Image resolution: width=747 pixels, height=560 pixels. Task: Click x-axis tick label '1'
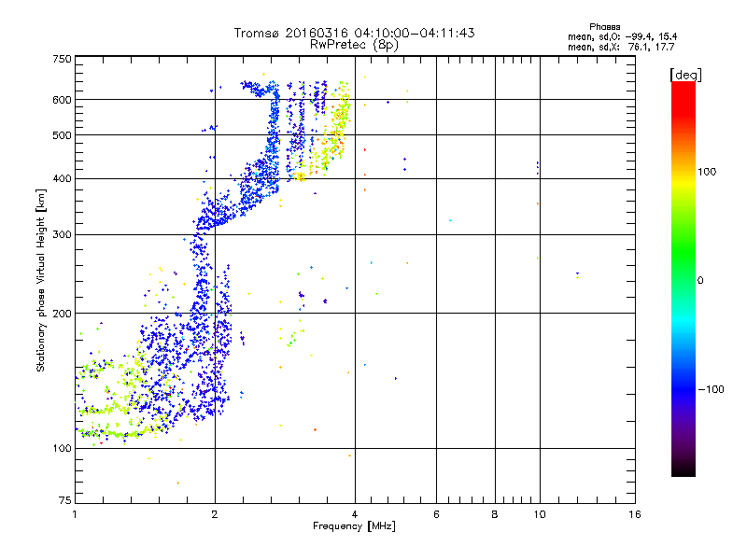pos(75,514)
